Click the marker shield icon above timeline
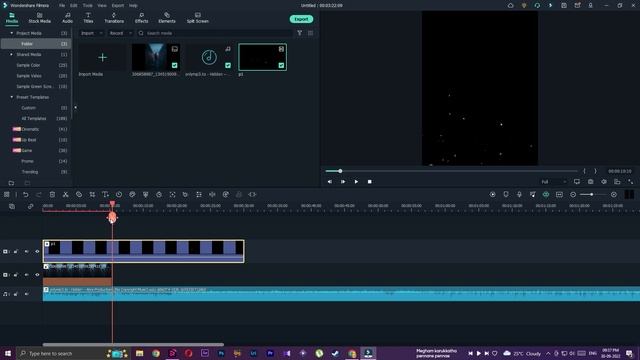This screenshot has width=640, height=360. (x=506, y=195)
